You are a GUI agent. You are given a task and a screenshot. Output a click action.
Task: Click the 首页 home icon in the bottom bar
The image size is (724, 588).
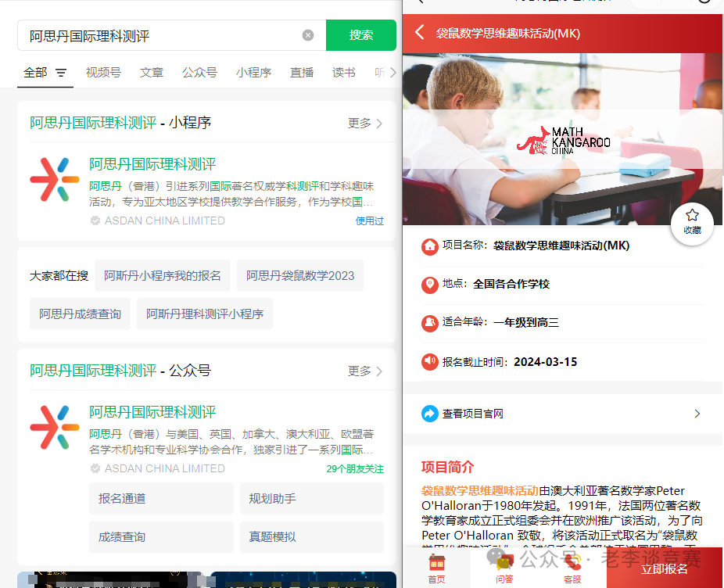point(436,569)
